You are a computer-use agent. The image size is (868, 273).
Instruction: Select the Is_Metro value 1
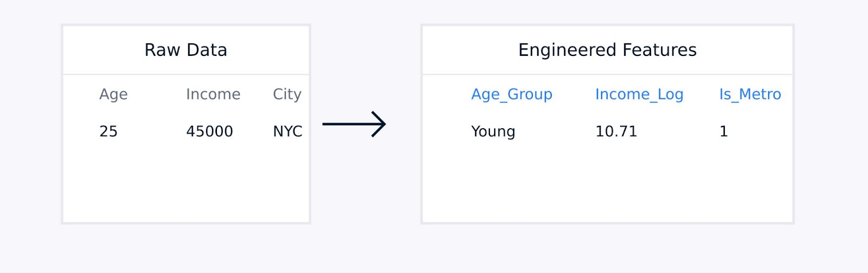724,131
